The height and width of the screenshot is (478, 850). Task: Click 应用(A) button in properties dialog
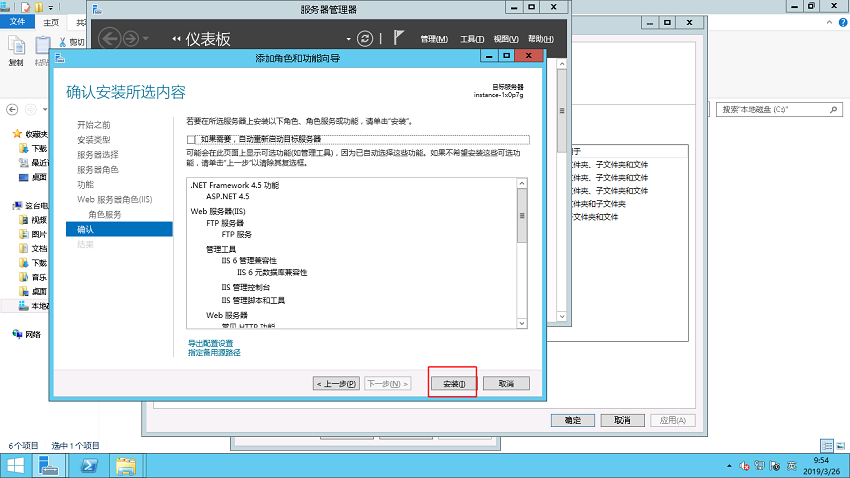673,421
